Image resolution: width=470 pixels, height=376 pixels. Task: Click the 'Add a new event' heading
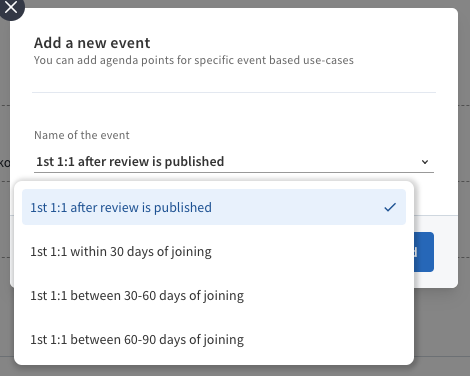click(x=92, y=43)
